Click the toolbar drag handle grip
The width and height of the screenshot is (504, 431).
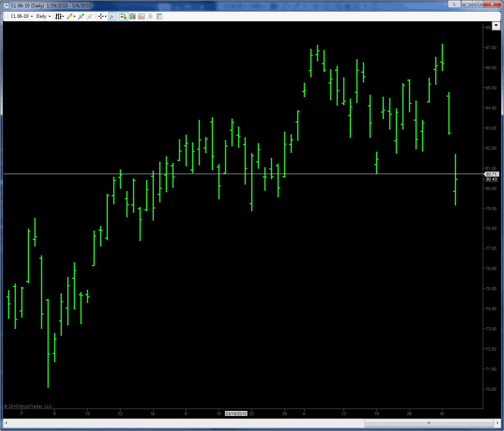5,16
